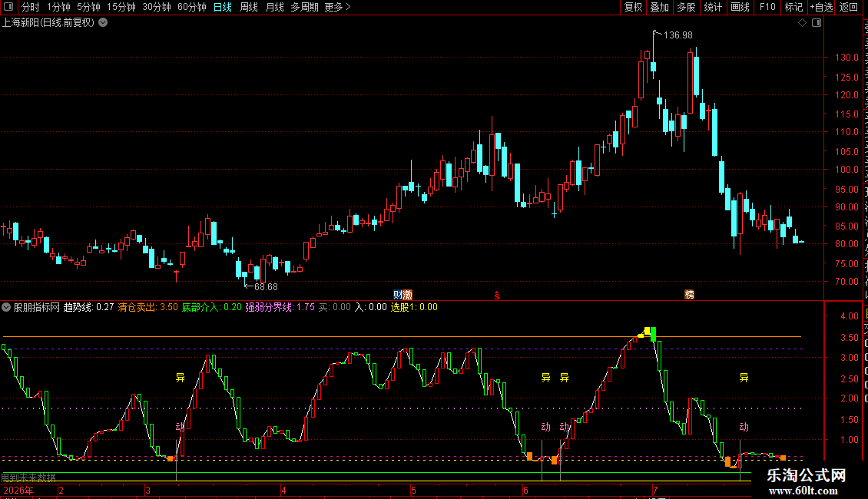The width and height of the screenshot is (868, 499).
Task: Click the 标记 mark button
Action: coord(793,7)
